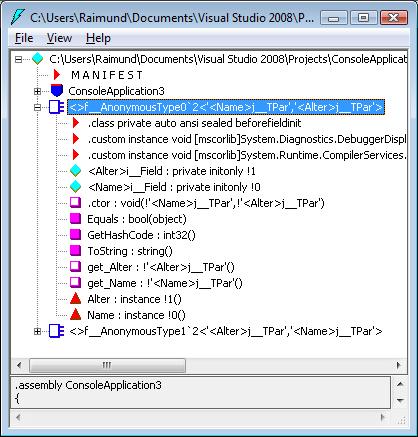Expand the AnonymousType1 class node
This screenshot has height=437, width=418.
coord(38,331)
